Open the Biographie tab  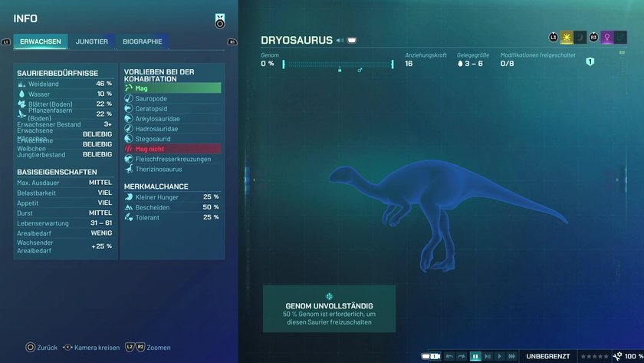click(x=142, y=41)
